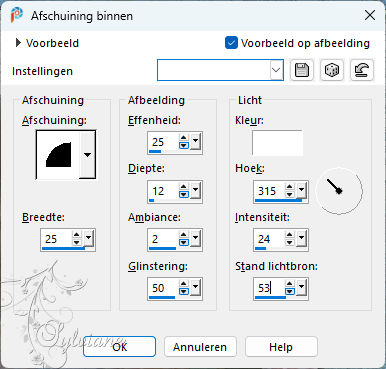The image size is (386, 369).
Task: Click the Stand lichtbron input field
Action: click(x=270, y=288)
